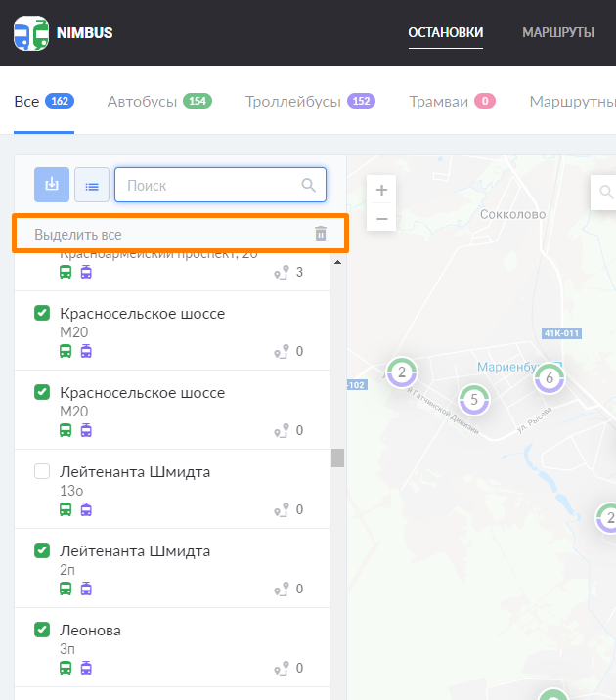Screen dimensions: 616x700
Task: Check the Лейтенанта Шмидта 13о checkbox
Action: [42, 471]
